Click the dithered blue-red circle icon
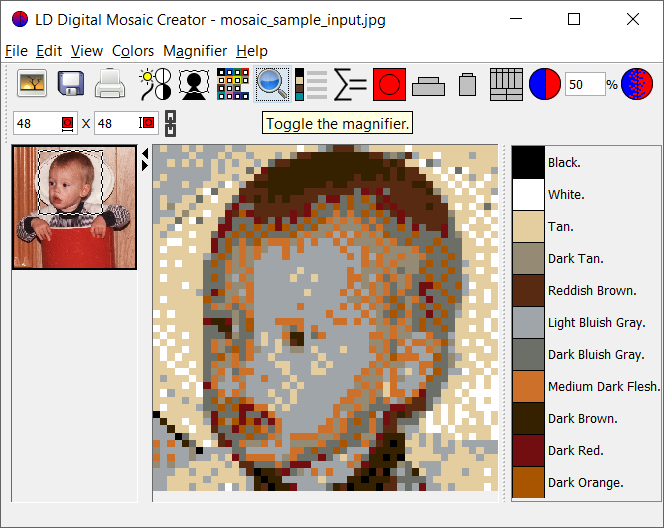Viewport: 664px width, 528px height. pyautogui.click(x=637, y=84)
